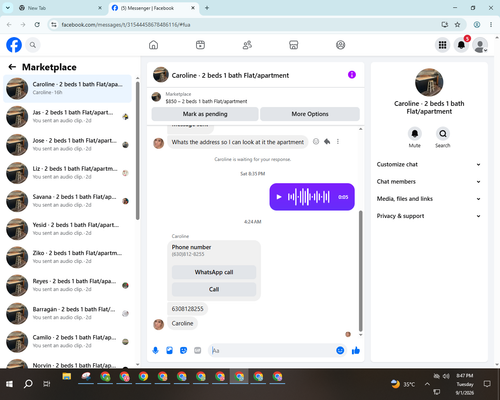Expand Customize chat section
This screenshot has width=500, height=400.
click(x=429, y=164)
